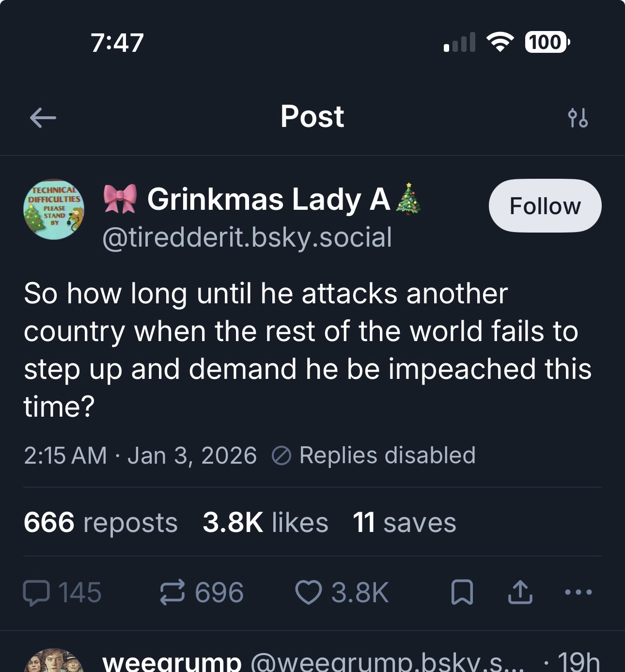Open thread settings filter icon
The width and height of the screenshot is (625, 672).
(x=578, y=118)
